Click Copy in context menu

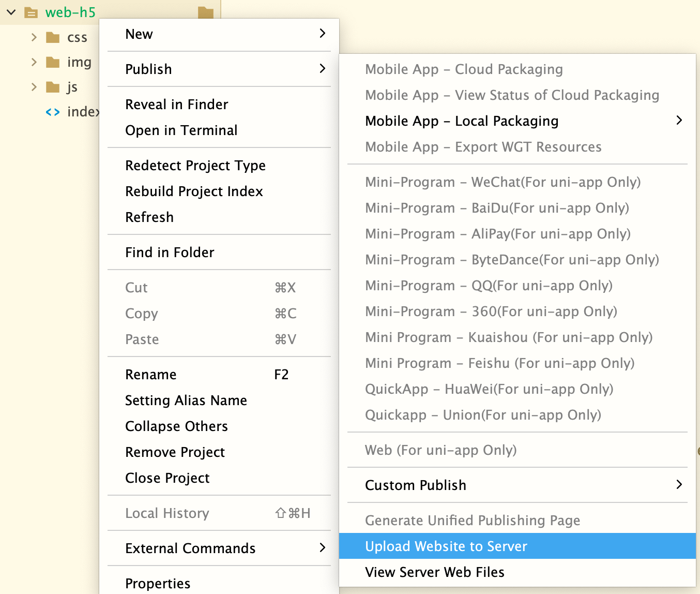point(219,314)
